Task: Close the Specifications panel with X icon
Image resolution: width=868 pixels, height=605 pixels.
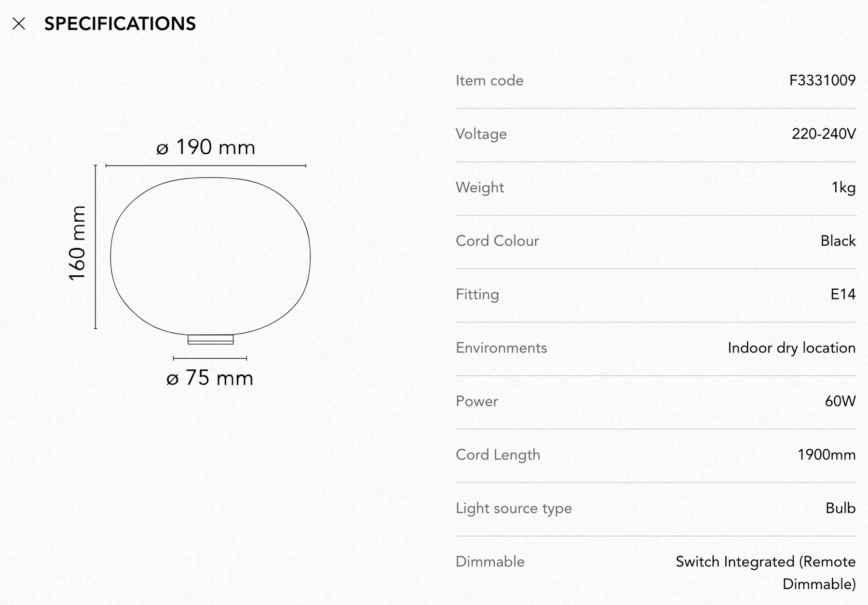Action: [19, 24]
